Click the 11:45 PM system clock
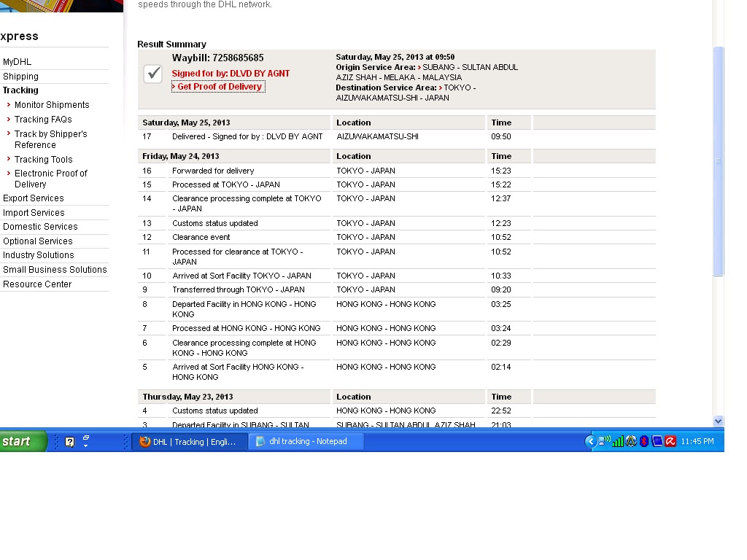Screen dimensions: 747x560 coord(697,441)
